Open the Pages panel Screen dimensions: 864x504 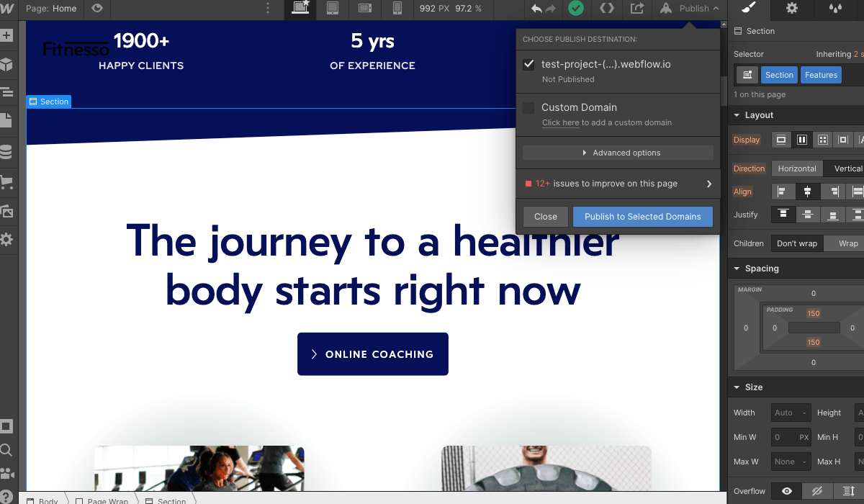coord(6,120)
